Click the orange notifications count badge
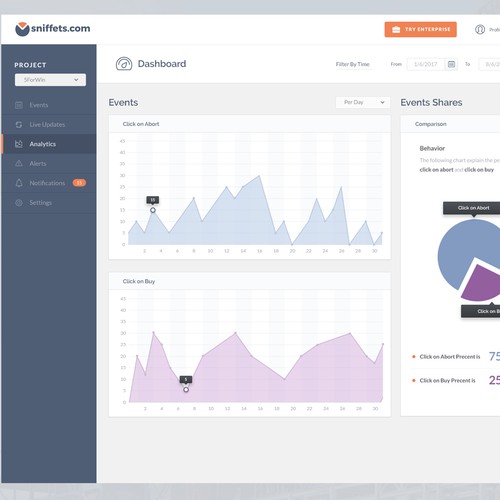Viewport: 500px width, 500px height. (x=79, y=183)
